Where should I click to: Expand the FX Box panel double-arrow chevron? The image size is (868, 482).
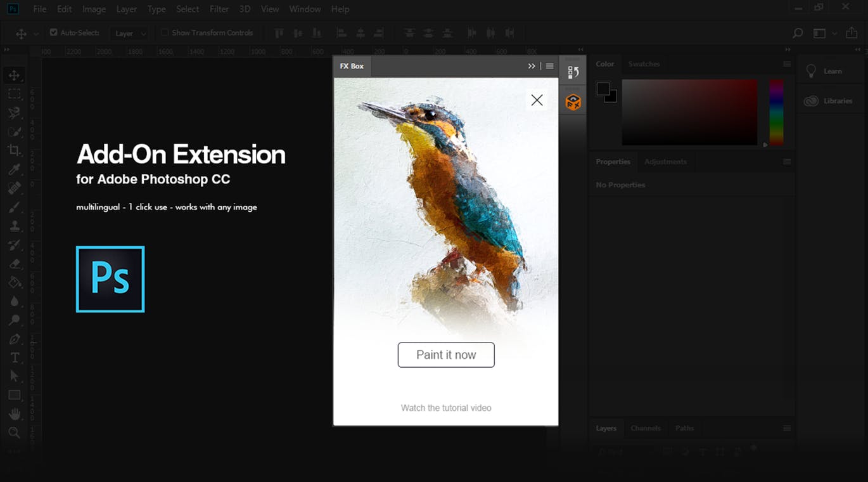tap(532, 65)
